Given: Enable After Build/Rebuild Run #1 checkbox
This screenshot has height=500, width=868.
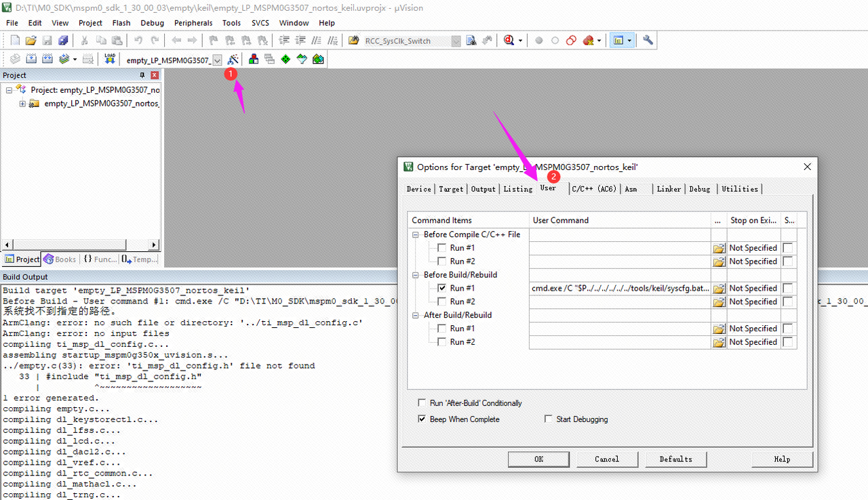Looking at the screenshot, I should coord(442,329).
